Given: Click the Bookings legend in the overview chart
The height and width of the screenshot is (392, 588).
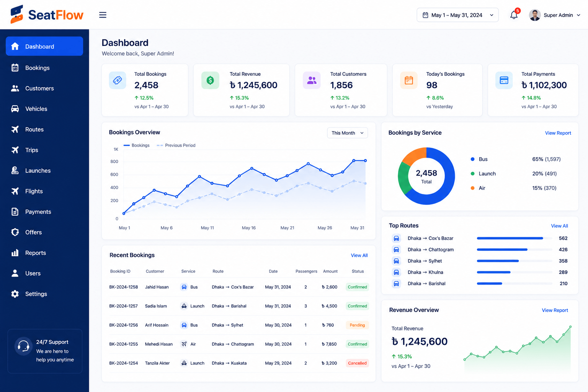Looking at the screenshot, I should [x=137, y=145].
